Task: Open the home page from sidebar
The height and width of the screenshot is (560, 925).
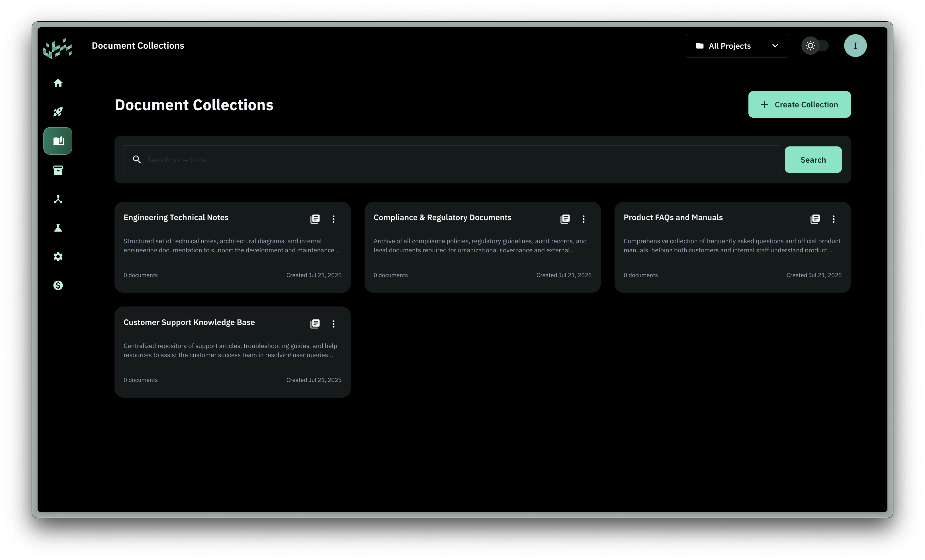Action: point(58,83)
